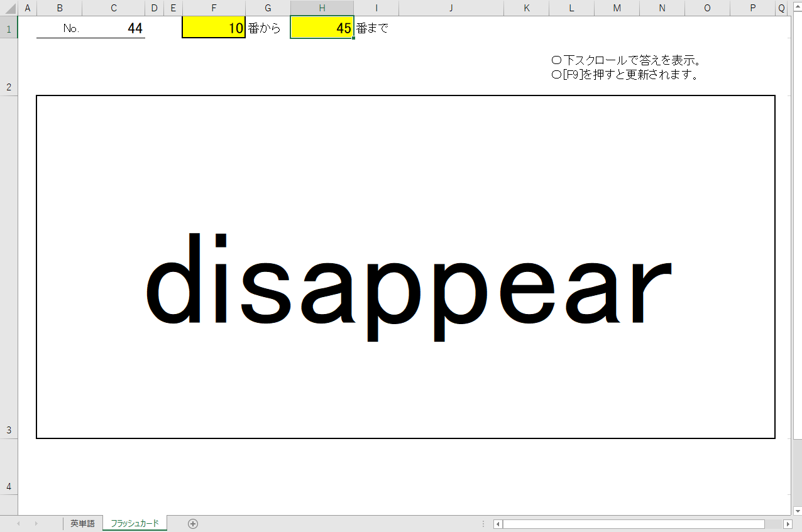Click the cell showing number 44
Viewport: 802px width, 532px height.
(x=113, y=28)
